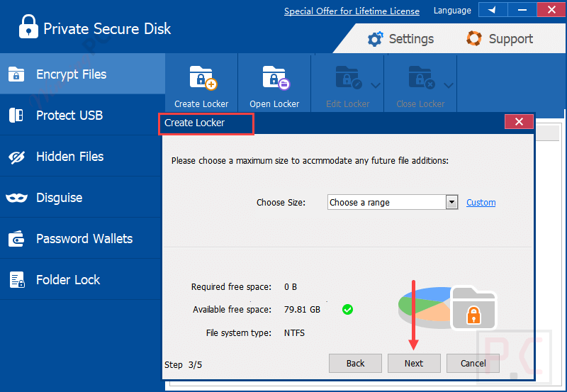Click the Create Locker toolbar label
This screenshot has width=567, height=392.
(x=201, y=104)
